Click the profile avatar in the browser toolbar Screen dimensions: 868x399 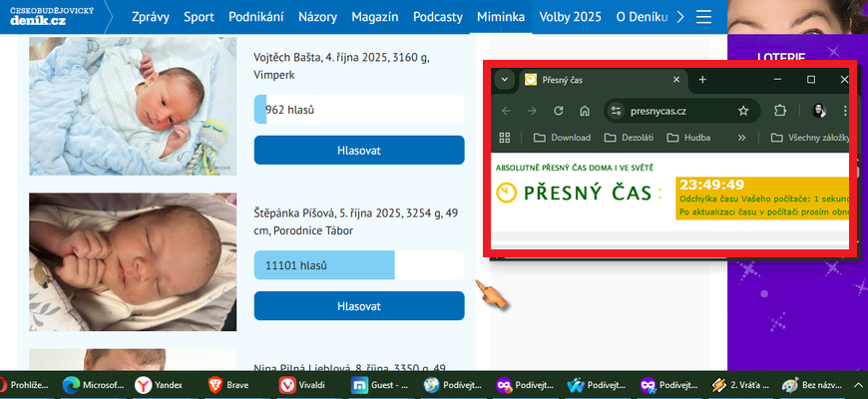click(819, 111)
